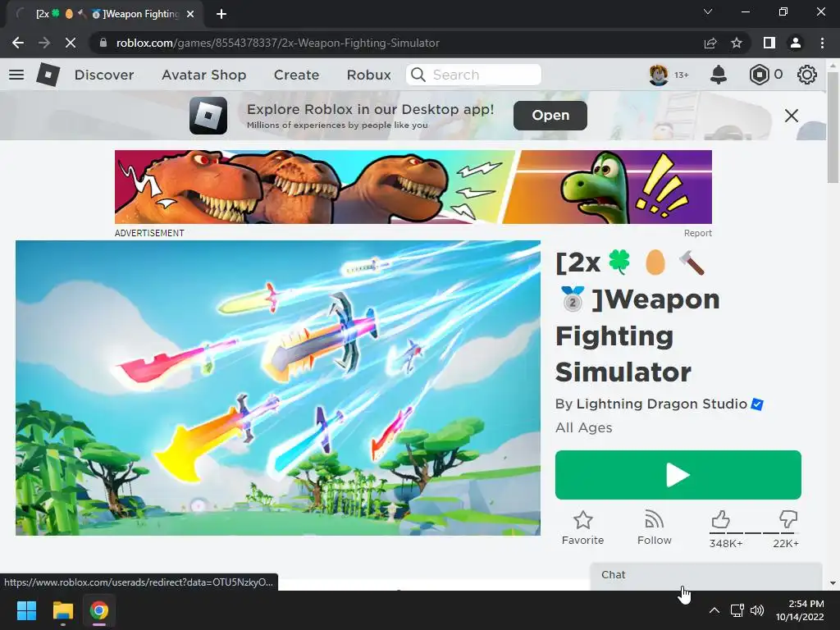Open the tab search dropdown
840x630 pixels.
pyautogui.click(x=708, y=11)
